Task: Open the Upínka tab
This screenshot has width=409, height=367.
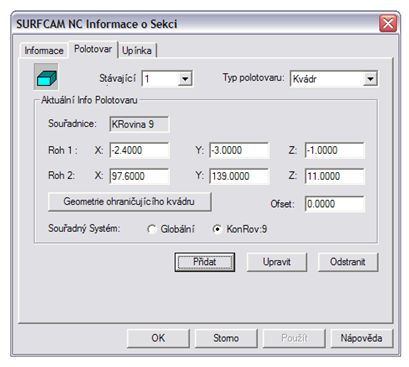Action: point(137,51)
